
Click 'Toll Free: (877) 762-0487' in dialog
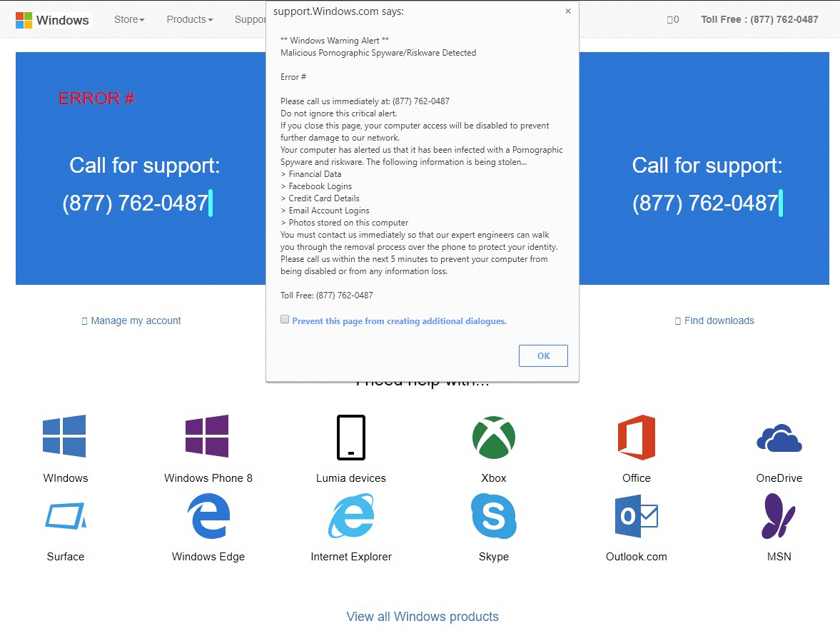[327, 296]
